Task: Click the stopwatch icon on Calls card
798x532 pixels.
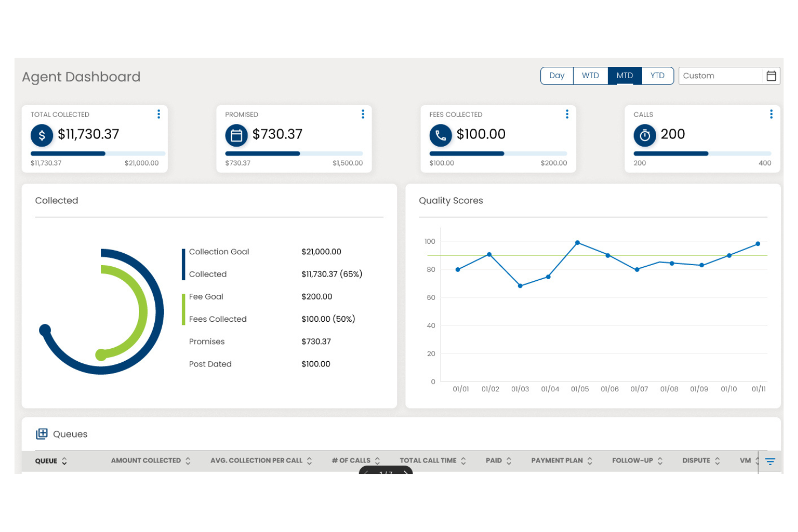Action: (645, 135)
